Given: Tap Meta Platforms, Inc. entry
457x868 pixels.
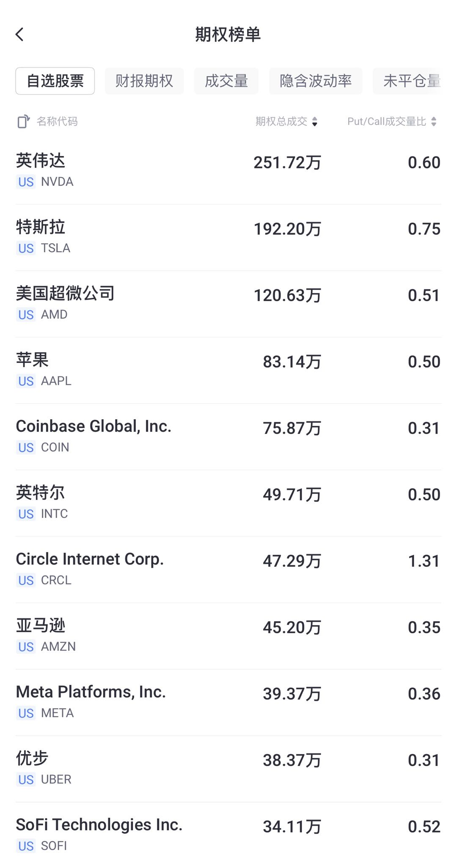Looking at the screenshot, I should click(x=228, y=702).
